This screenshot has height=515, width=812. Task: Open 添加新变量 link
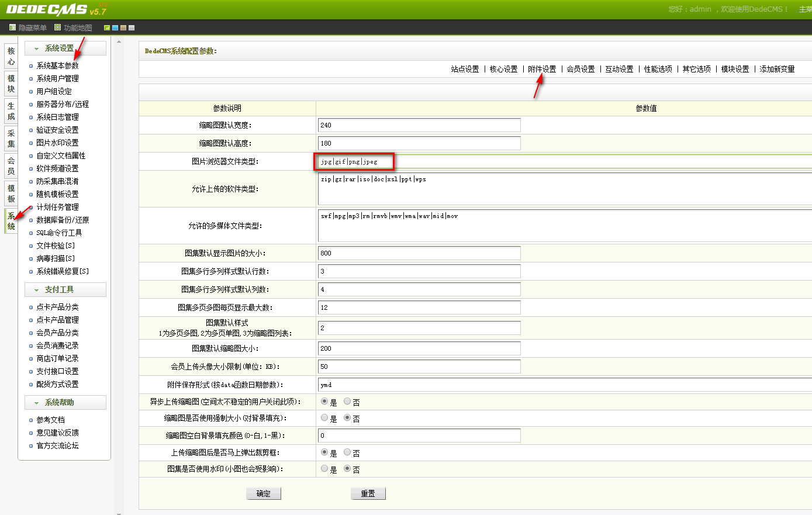(777, 69)
